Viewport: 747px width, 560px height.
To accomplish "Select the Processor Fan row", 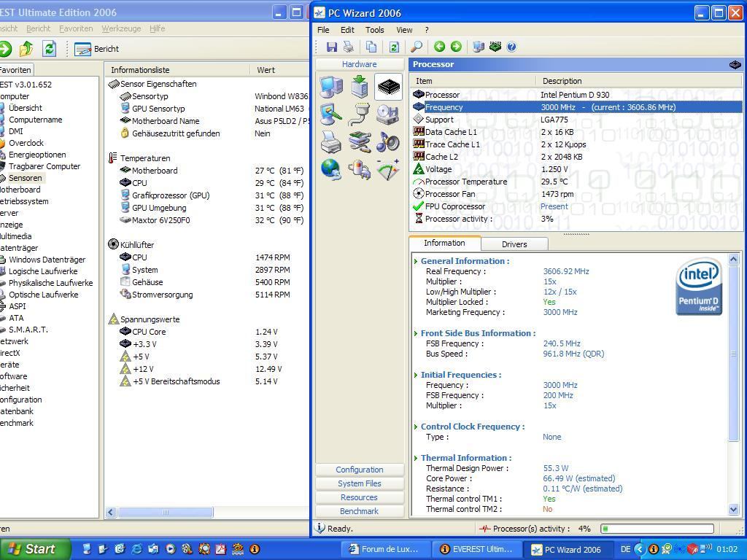I will 576,194.
